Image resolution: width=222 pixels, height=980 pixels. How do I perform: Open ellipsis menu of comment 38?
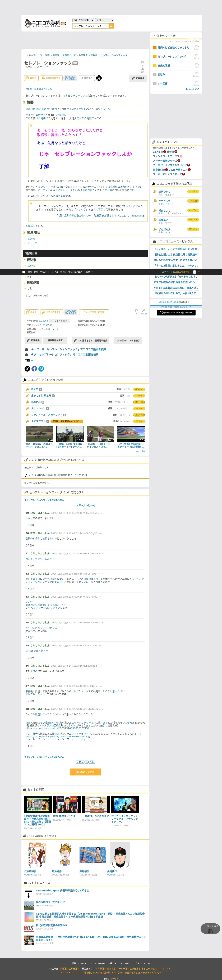point(101,709)
